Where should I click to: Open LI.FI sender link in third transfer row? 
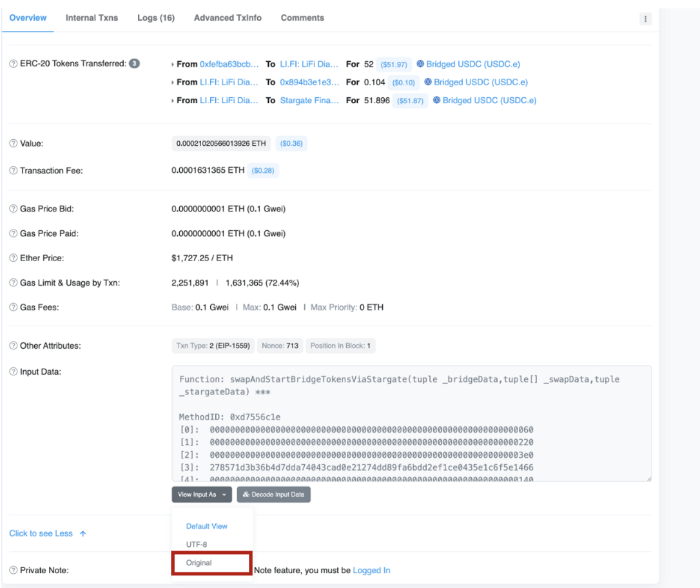(x=229, y=101)
